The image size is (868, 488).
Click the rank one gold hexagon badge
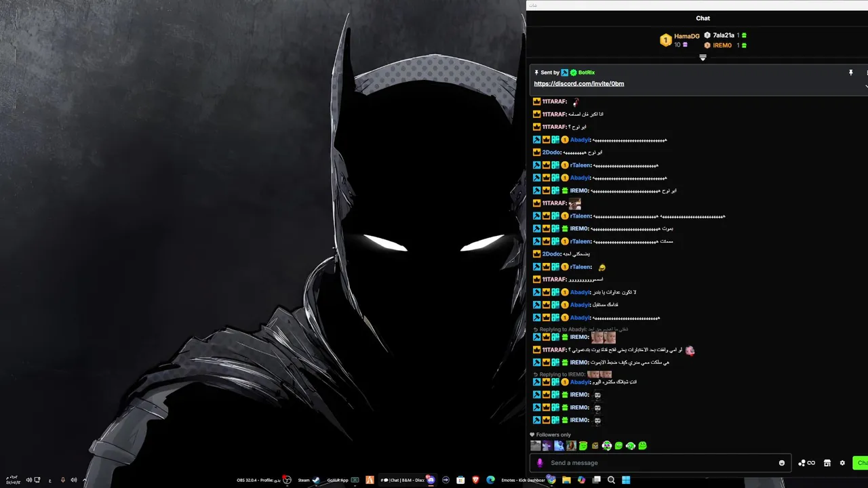click(x=666, y=41)
